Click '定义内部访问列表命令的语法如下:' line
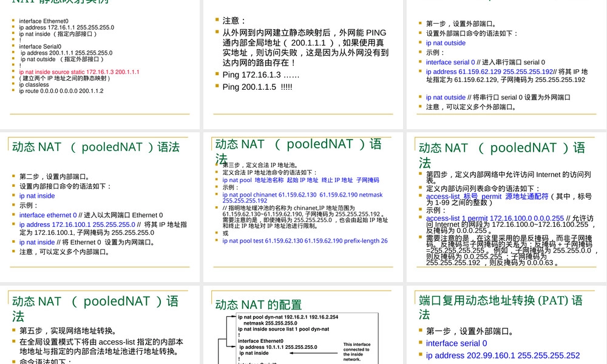 pos(483,189)
